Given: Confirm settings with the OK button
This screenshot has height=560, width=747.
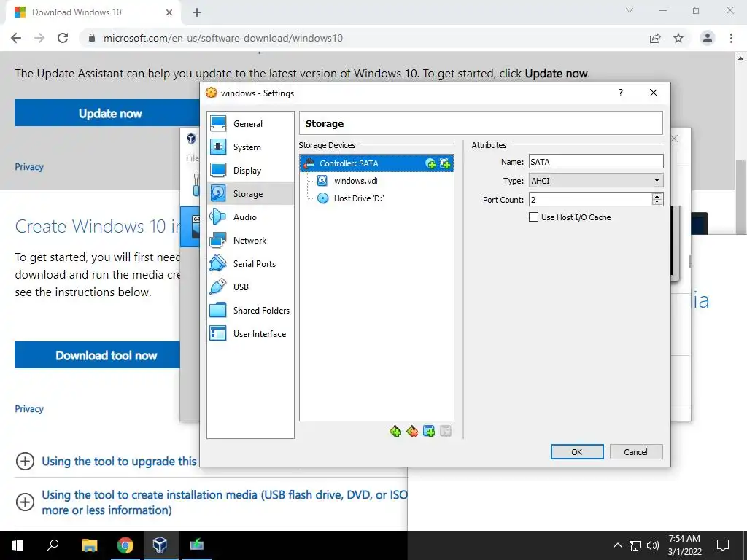Looking at the screenshot, I should pos(577,452).
